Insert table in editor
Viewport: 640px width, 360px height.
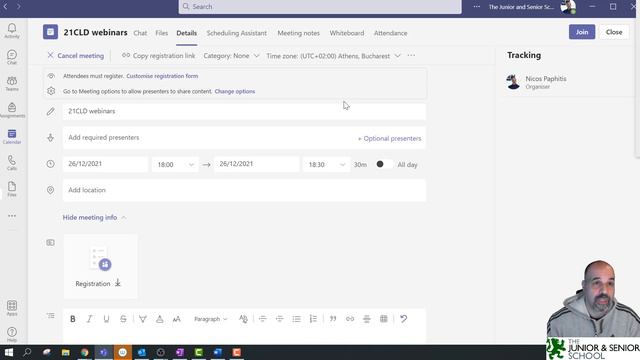click(384, 319)
